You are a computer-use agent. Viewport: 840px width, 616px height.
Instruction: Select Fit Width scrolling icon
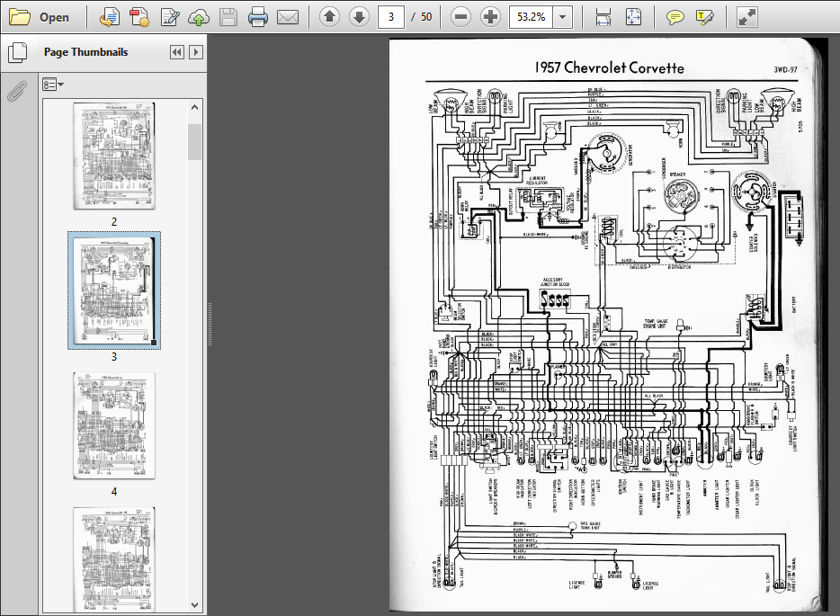coord(603,17)
